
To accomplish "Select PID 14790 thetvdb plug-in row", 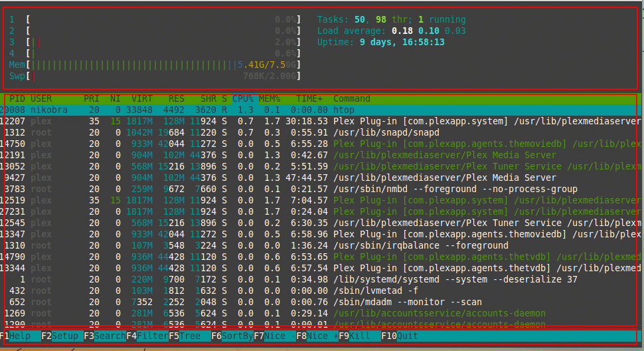I will pyautogui.click(x=321, y=257).
